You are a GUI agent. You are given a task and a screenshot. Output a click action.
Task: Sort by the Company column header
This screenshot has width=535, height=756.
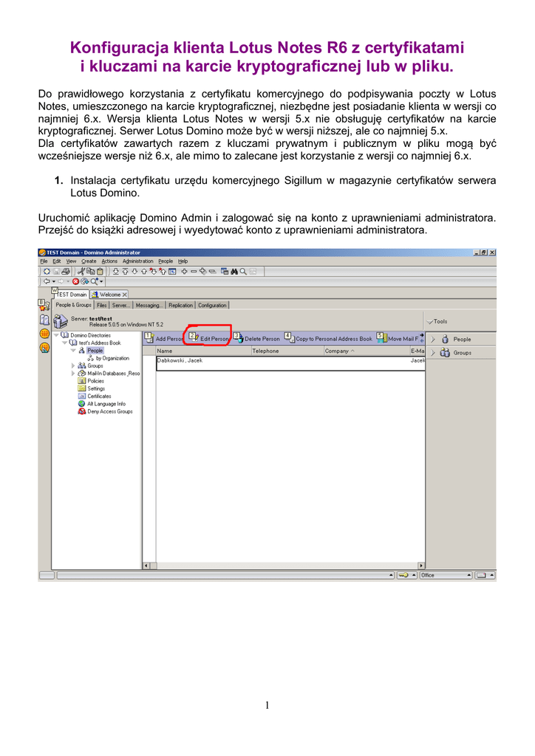[x=338, y=351]
